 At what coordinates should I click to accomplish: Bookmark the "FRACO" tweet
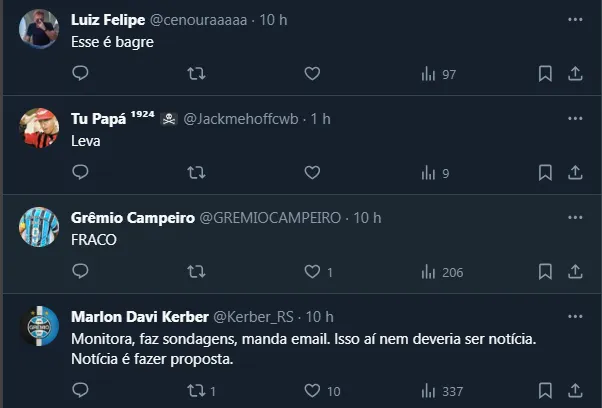(545, 271)
